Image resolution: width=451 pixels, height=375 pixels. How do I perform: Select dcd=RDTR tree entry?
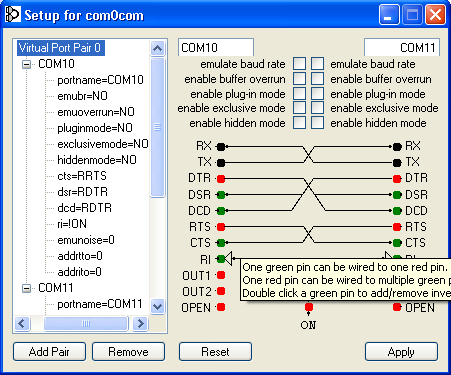(84, 208)
